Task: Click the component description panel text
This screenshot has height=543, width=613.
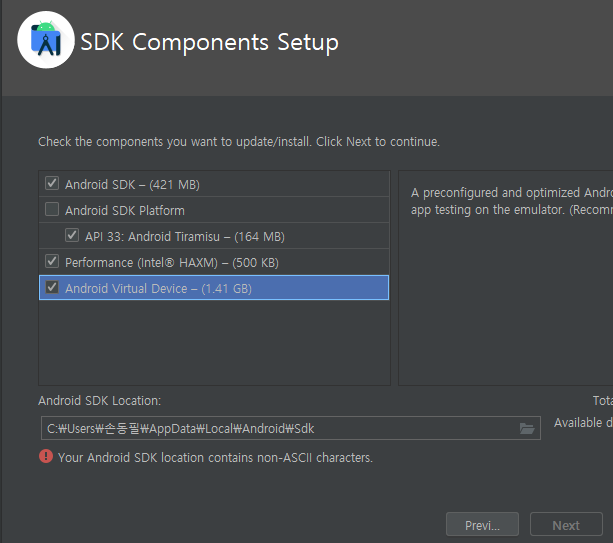Action: 512,201
